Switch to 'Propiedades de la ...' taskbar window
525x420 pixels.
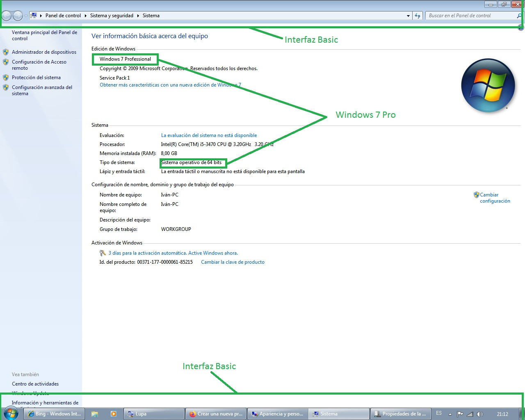(x=400, y=414)
